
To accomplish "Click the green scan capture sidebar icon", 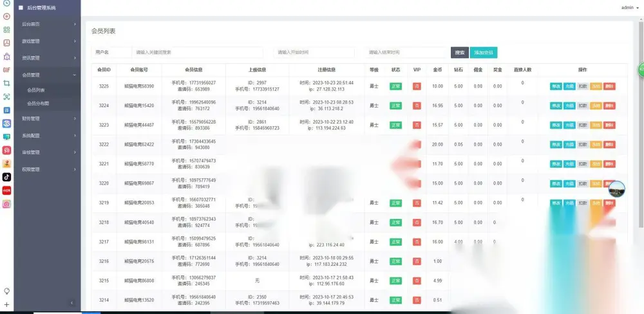I will tap(6, 97).
